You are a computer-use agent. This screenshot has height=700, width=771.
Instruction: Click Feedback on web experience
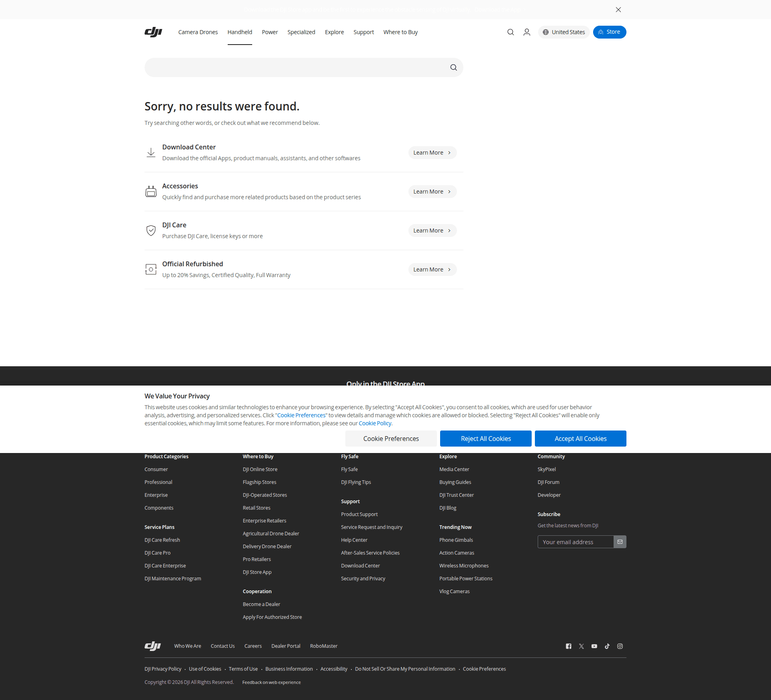tap(271, 682)
